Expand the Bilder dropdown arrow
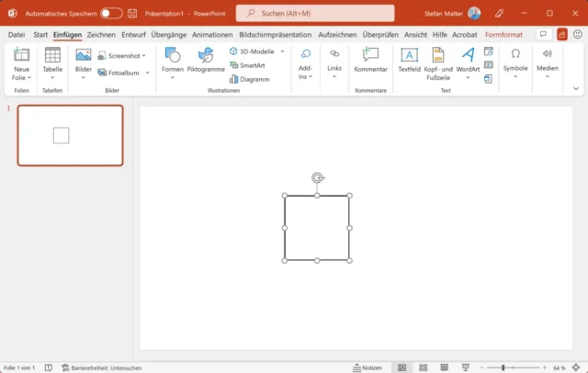588x373 pixels. click(x=84, y=77)
